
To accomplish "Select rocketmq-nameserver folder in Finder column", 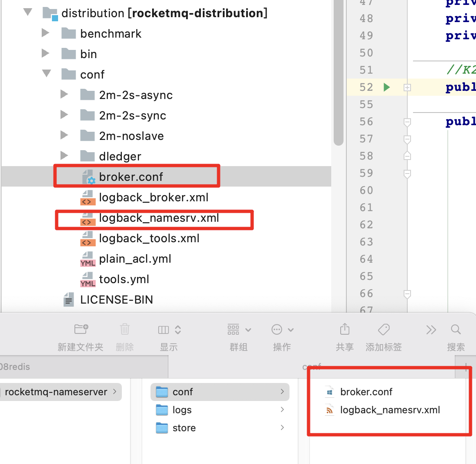I will click(x=61, y=392).
